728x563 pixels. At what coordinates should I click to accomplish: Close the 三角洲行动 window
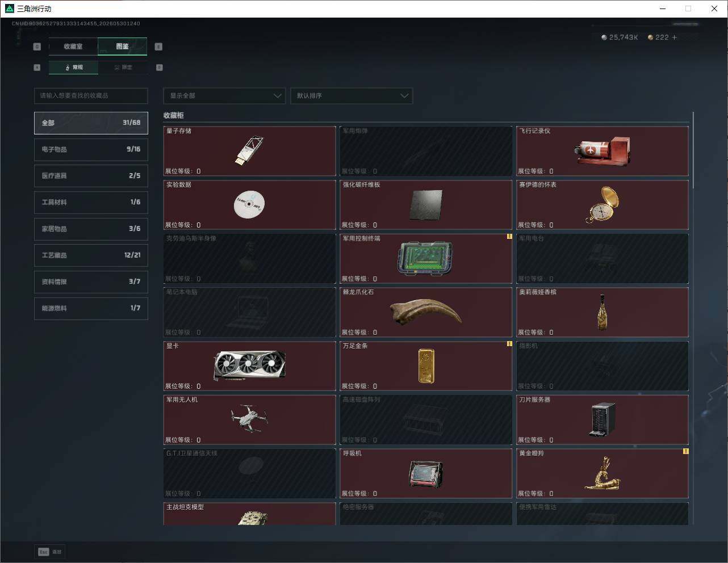pyautogui.click(x=714, y=9)
